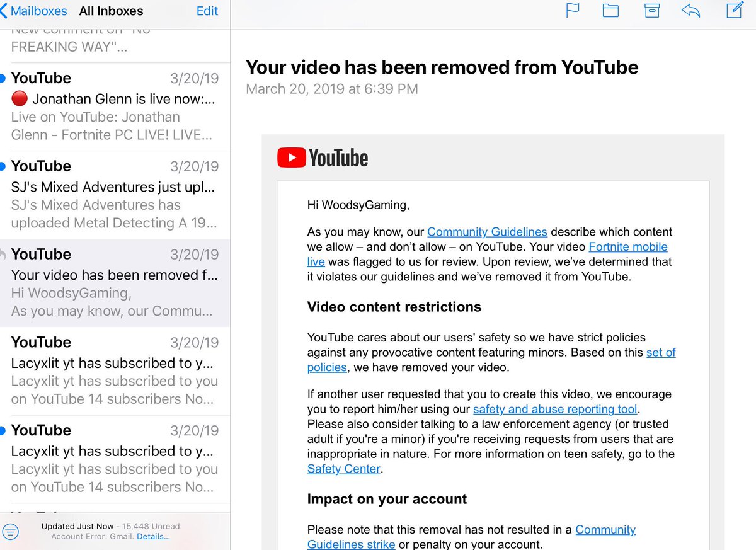Open SJ's Mixed Adventures upload email
This screenshot has width=756, height=550.
coord(115,195)
